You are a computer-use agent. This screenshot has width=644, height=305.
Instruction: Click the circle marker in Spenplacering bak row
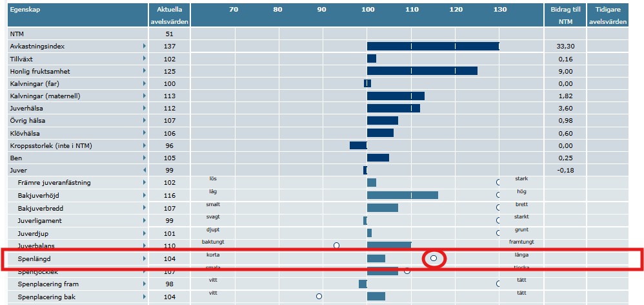click(319, 296)
